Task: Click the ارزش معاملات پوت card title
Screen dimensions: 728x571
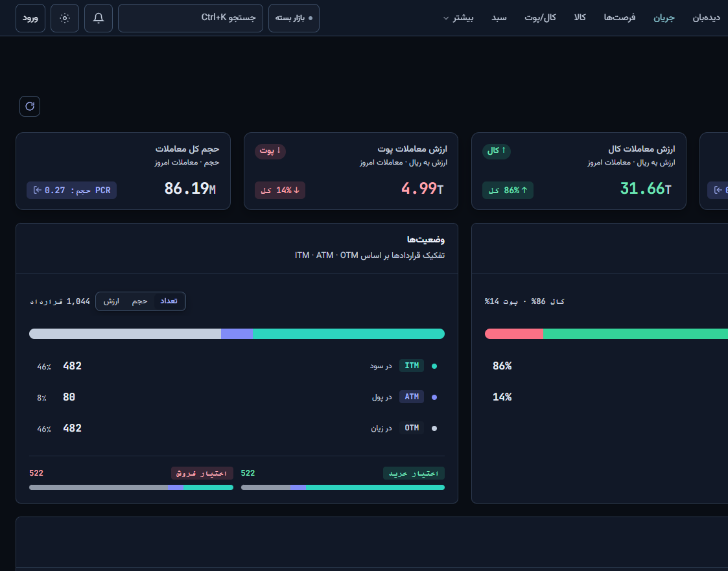Action: pos(412,149)
